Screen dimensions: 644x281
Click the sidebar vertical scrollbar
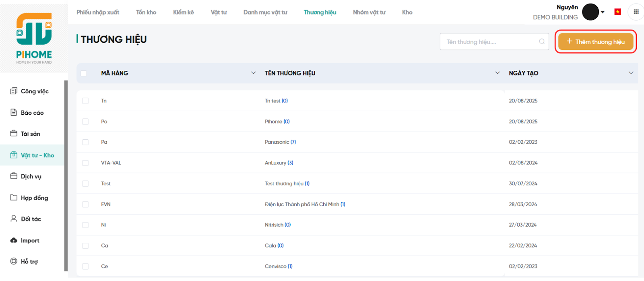(66, 176)
